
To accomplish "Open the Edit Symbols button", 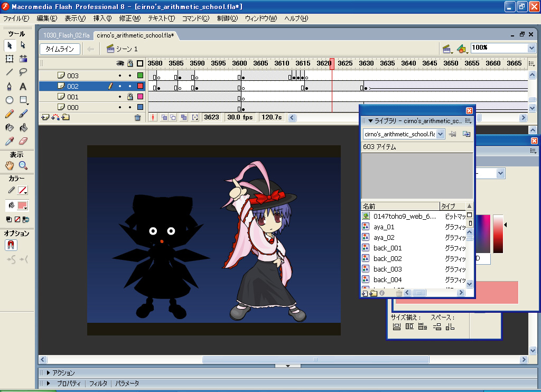I will (x=462, y=49).
